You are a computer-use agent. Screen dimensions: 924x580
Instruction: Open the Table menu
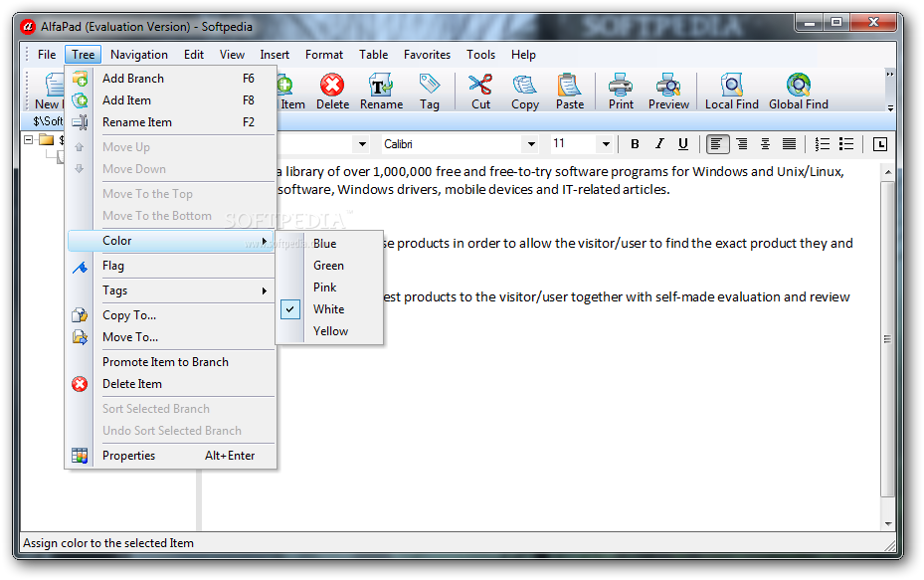point(374,55)
